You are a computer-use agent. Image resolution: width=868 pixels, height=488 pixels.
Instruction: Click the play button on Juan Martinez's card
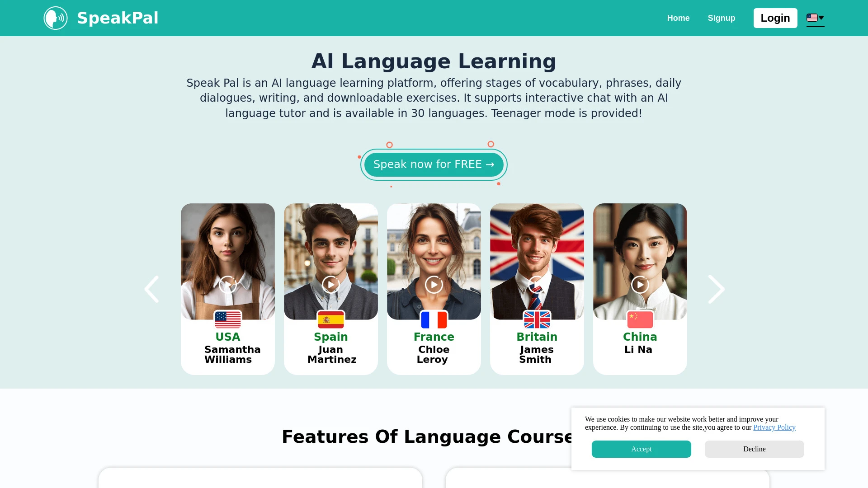331,285
